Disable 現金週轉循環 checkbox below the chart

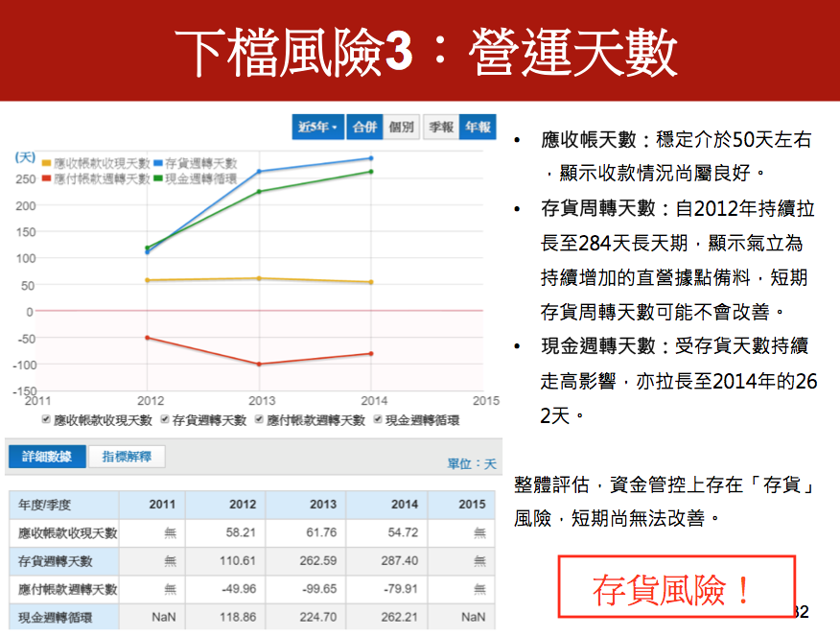(378, 420)
